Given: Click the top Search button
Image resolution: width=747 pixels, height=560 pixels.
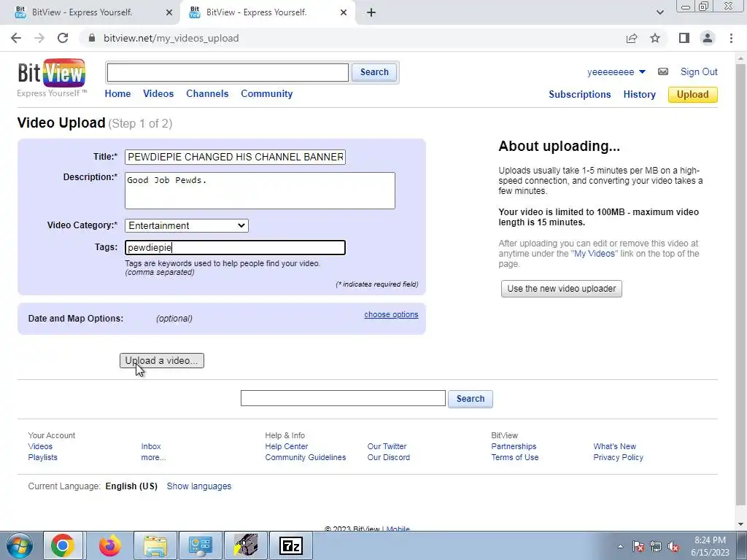Looking at the screenshot, I should 374,72.
